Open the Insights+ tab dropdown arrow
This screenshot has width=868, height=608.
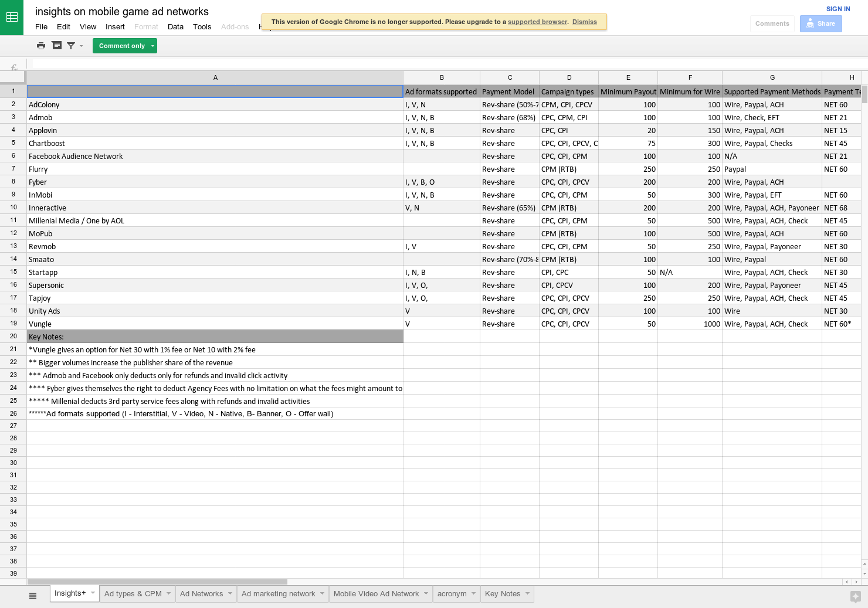pos(92,593)
